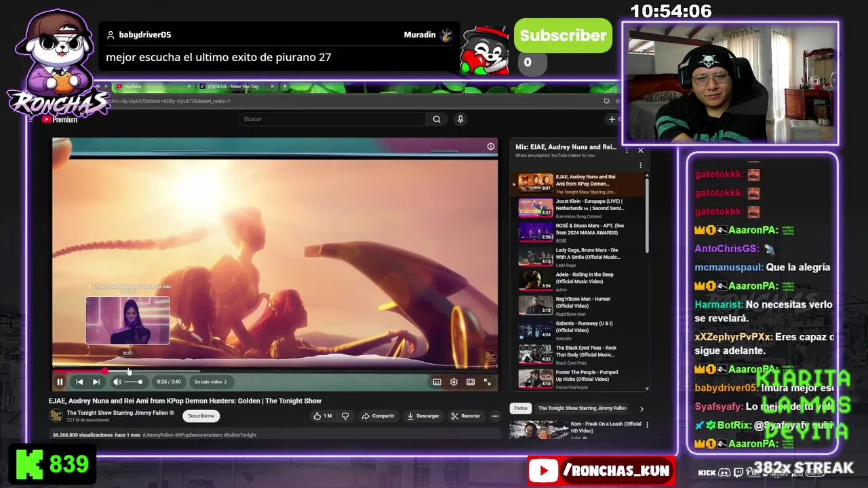Seek on the red video progress bar

275,371
